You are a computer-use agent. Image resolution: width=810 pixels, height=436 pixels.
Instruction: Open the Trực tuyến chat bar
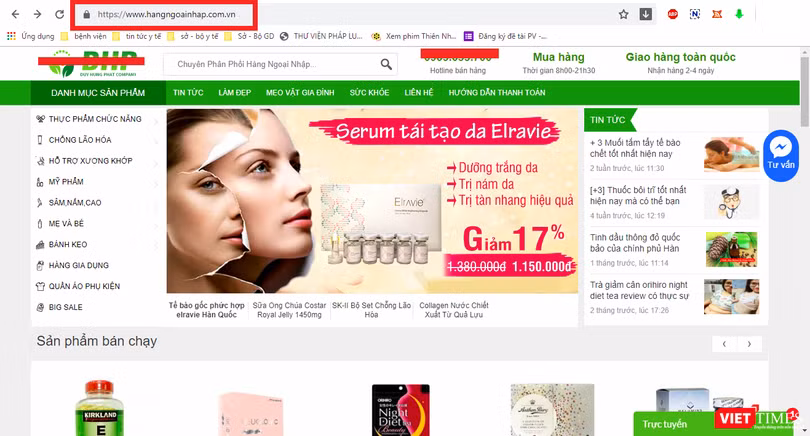point(673,424)
